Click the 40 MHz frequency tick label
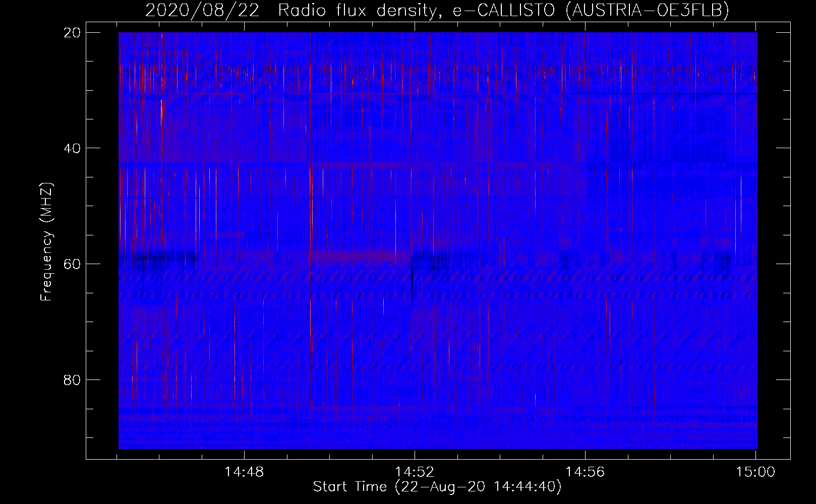This screenshot has height=504, width=816. (73, 148)
